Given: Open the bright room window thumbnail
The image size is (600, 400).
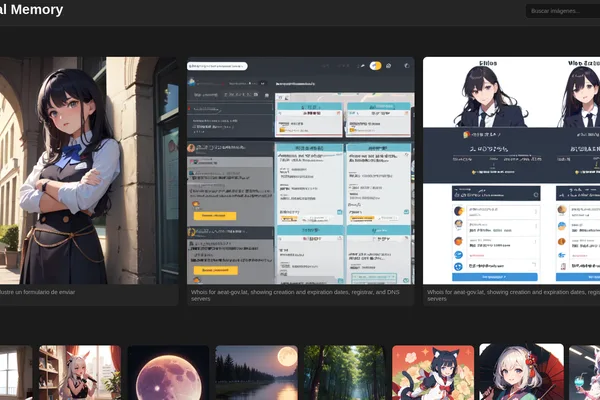Looking at the screenshot, I should [x=16, y=372].
